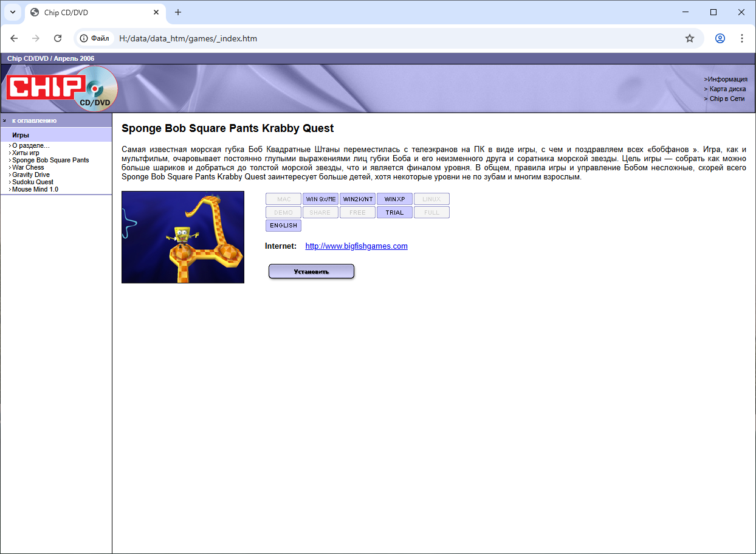Viewport: 756px width, 554px height.
Task: Click the Установить install button
Action: click(x=311, y=272)
